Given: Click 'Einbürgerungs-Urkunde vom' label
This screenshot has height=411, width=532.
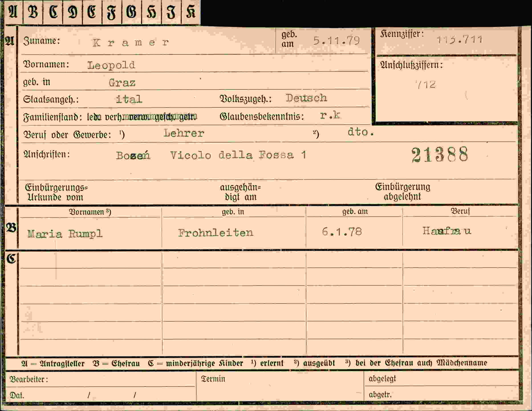Looking at the screenshot, I should point(57,192).
